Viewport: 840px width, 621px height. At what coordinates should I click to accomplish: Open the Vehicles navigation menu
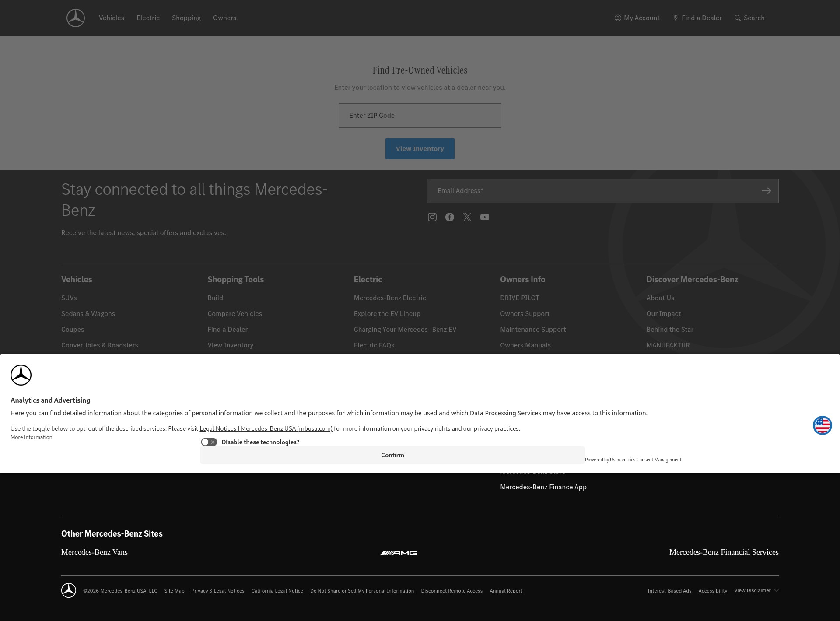tap(112, 18)
